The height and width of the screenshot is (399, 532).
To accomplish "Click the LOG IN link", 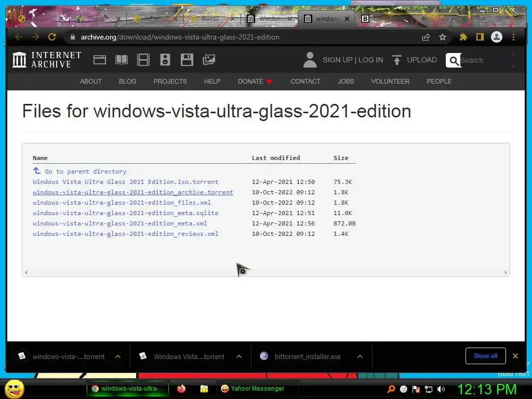I will 370,60.
